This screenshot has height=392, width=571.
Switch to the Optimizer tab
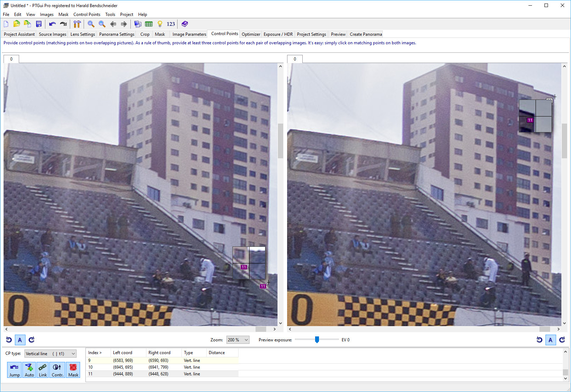click(251, 34)
